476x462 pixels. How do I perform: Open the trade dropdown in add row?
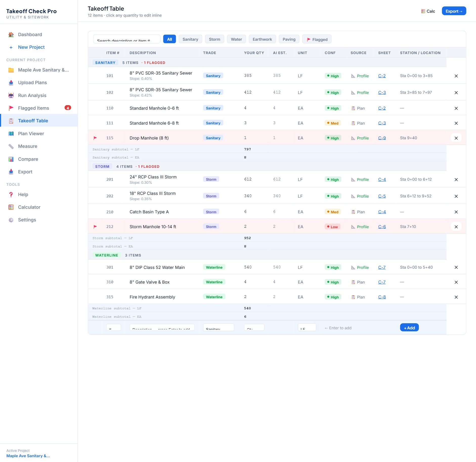[x=219, y=328]
